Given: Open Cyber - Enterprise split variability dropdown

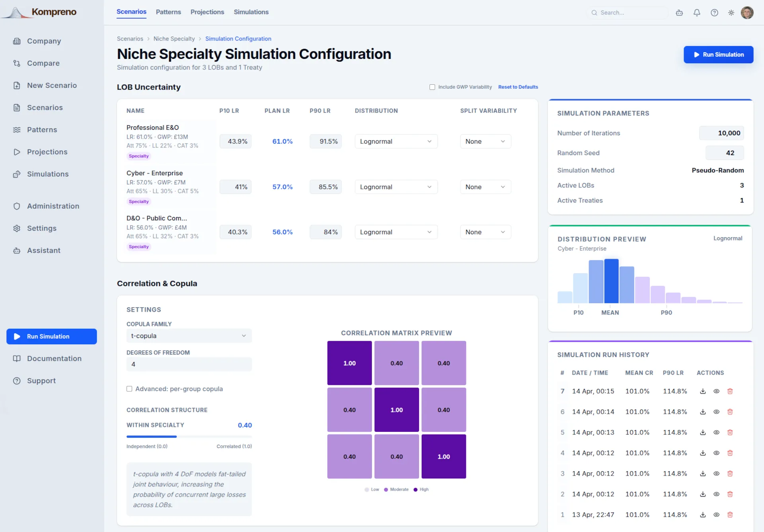Looking at the screenshot, I should pos(485,187).
